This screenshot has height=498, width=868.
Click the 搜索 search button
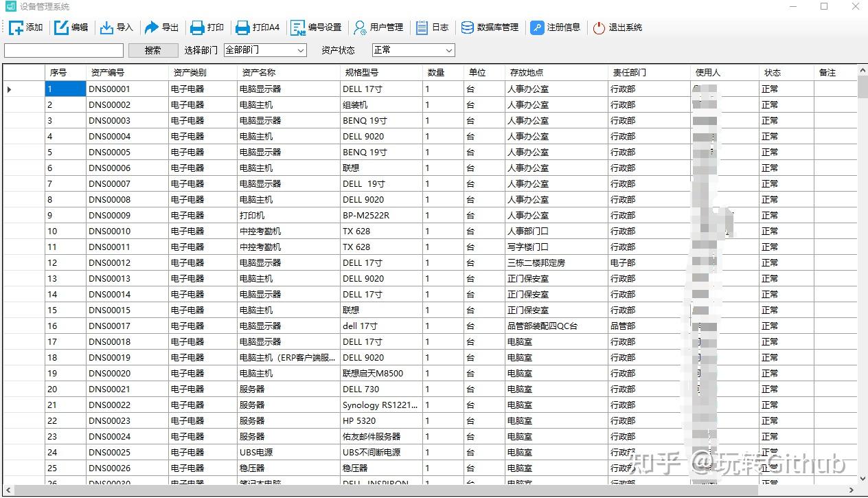(x=152, y=50)
